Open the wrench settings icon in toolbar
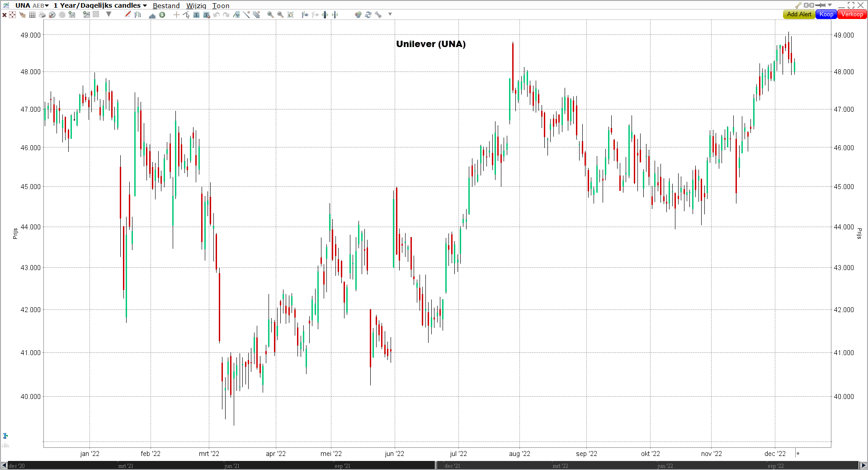The image size is (868, 470). point(378,14)
